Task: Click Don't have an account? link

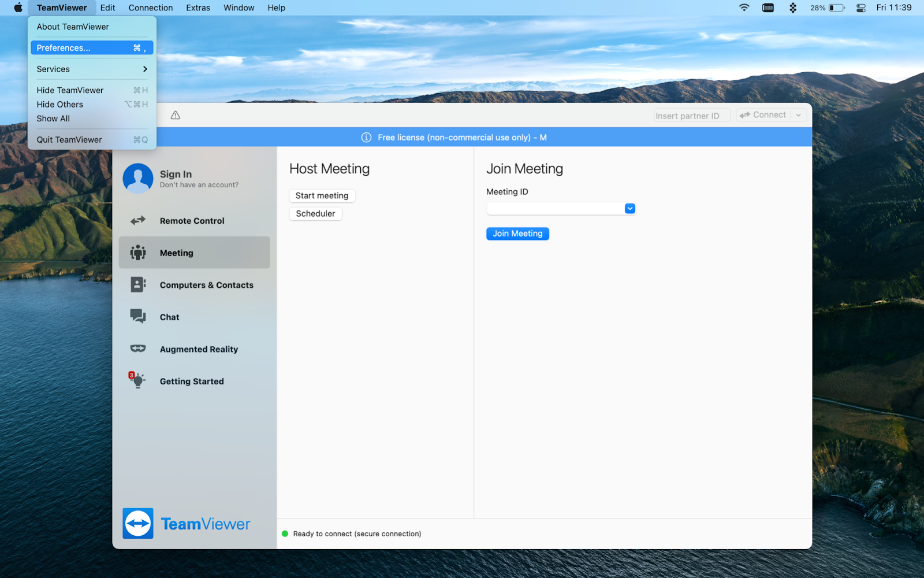Action: tap(199, 185)
